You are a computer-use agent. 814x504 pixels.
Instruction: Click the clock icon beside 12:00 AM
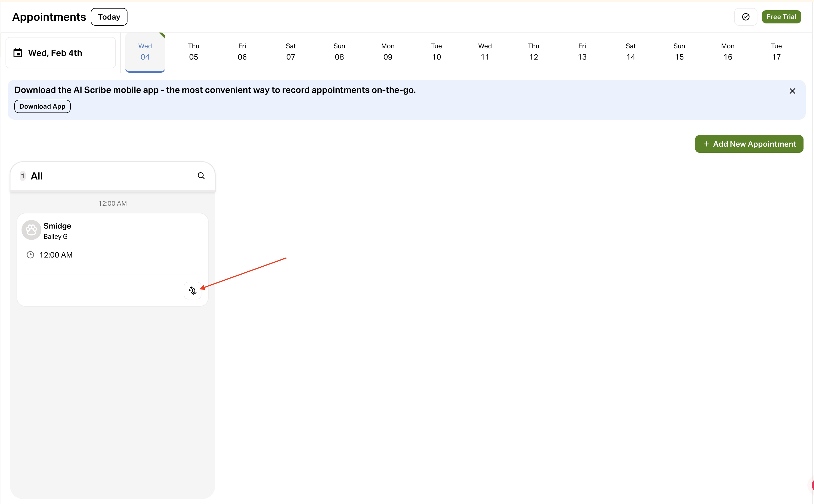coord(30,255)
